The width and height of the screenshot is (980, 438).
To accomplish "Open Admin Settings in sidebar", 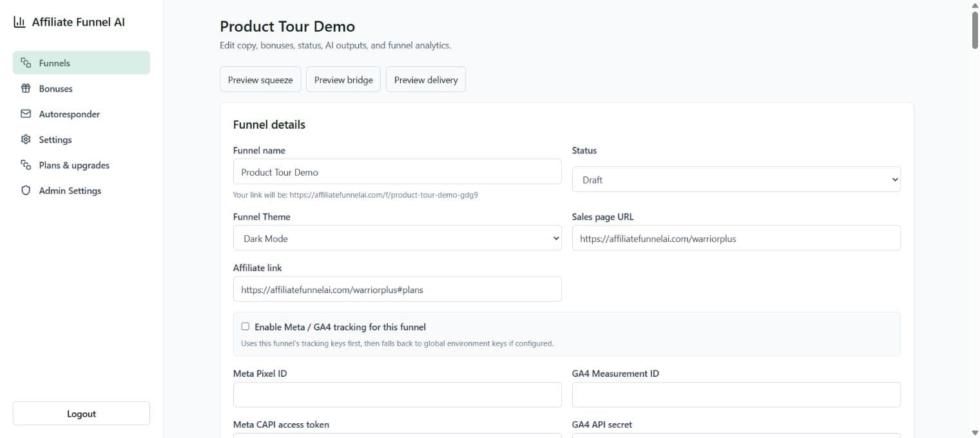I will pyautogui.click(x=81, y=191).
